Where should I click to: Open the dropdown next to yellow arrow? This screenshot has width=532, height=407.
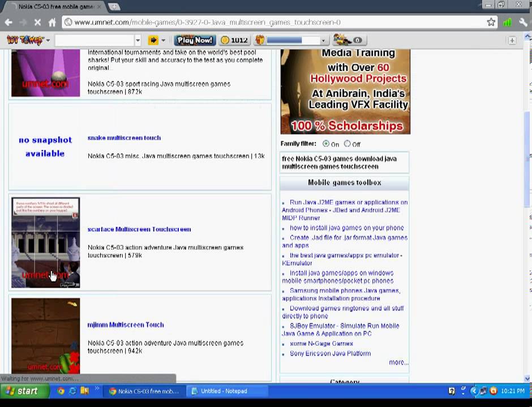tap(163, 40)
